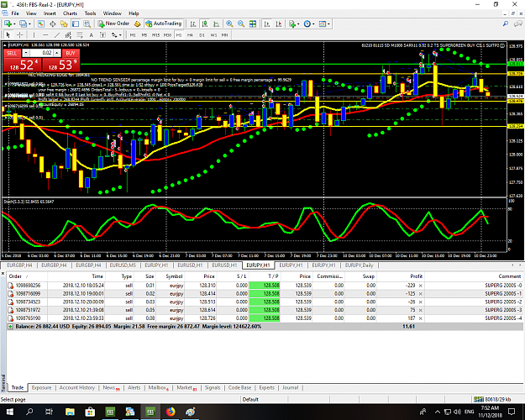Viewport: 525px width, 420px height.
Task: Select the Trendline drawing tool
Action: [57, 34]
